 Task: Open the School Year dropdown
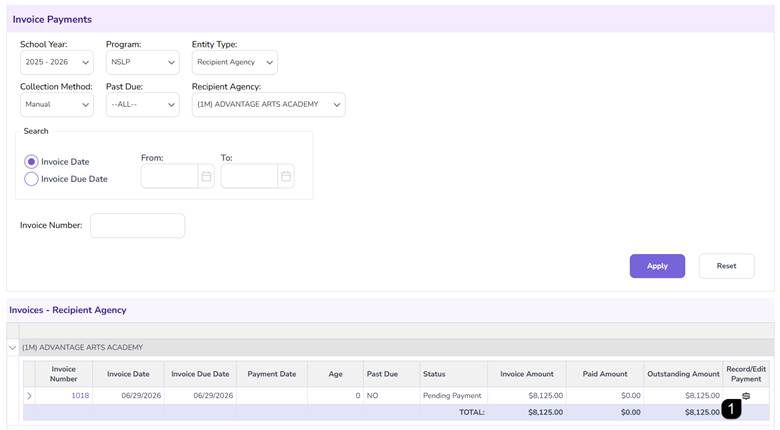[57, 62]
